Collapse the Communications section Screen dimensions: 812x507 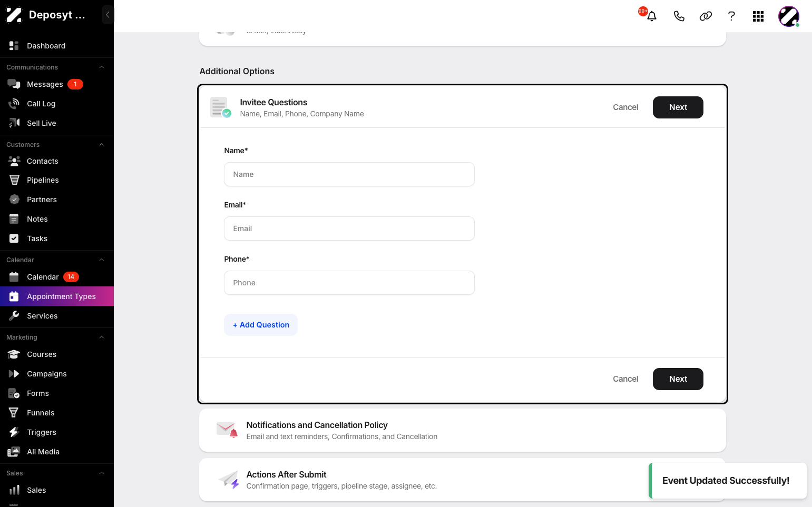point(102,67)
